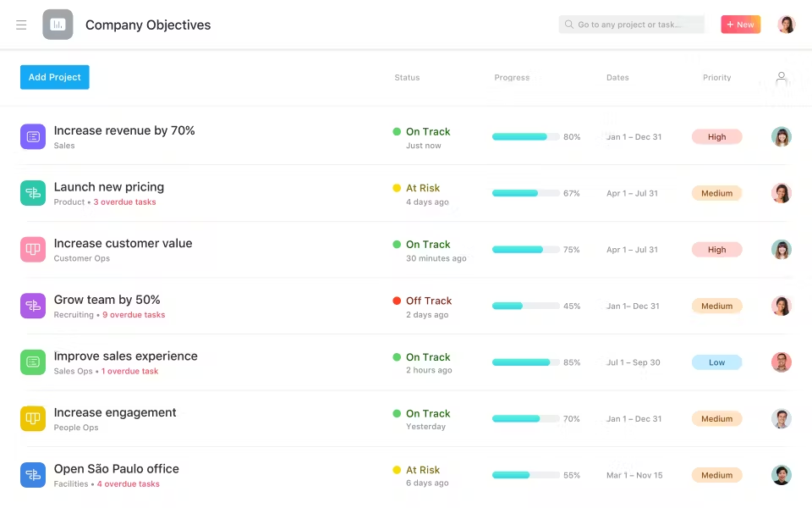
Task: Open Off Track status for Grow team
Action: 427,301
